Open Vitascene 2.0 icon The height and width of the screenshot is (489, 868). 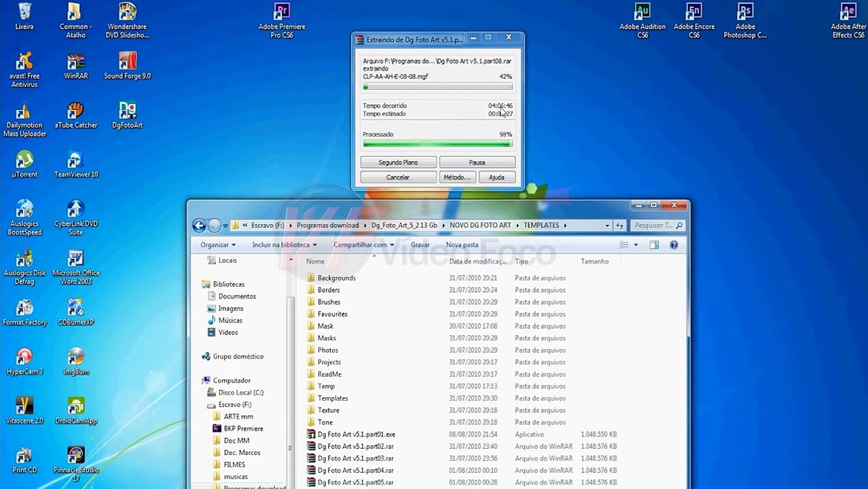tap(24, 411)
